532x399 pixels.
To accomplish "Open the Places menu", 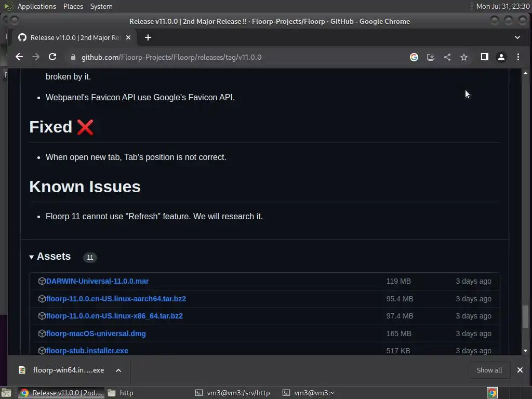I will (x=73, y=6).
